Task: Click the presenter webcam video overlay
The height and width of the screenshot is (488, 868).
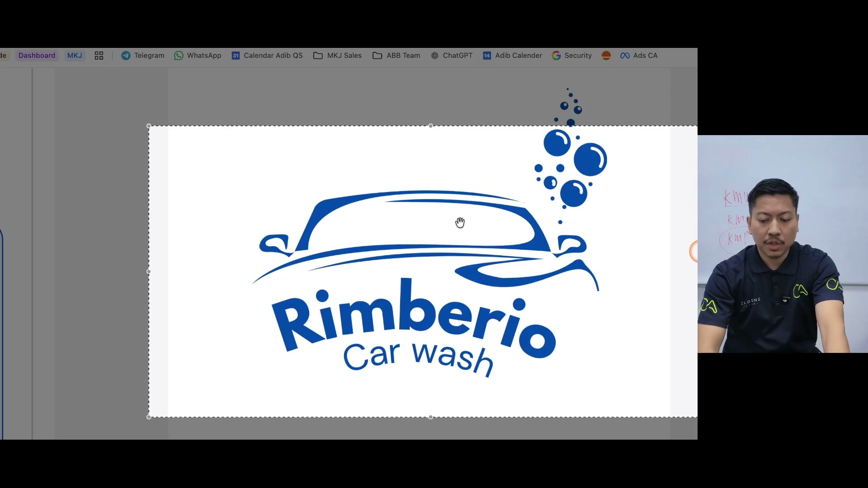Action: (x=783, y=244)
